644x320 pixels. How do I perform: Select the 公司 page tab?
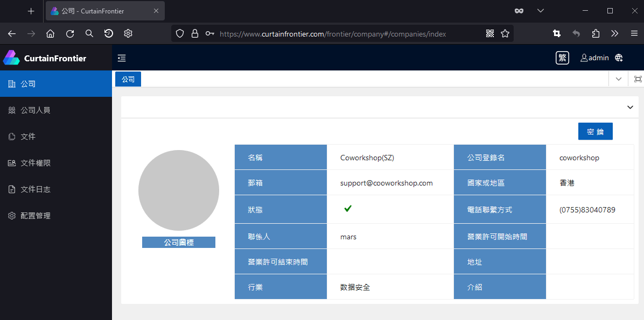click(128, 79)
